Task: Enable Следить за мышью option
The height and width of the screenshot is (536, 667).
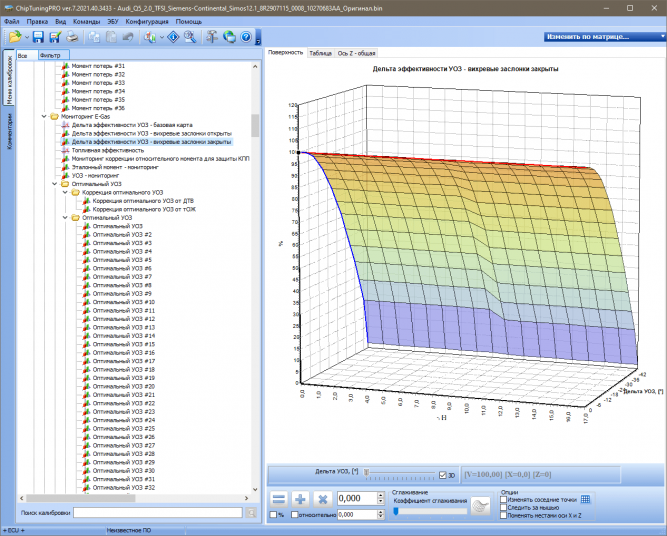Action: pos(503,507)
